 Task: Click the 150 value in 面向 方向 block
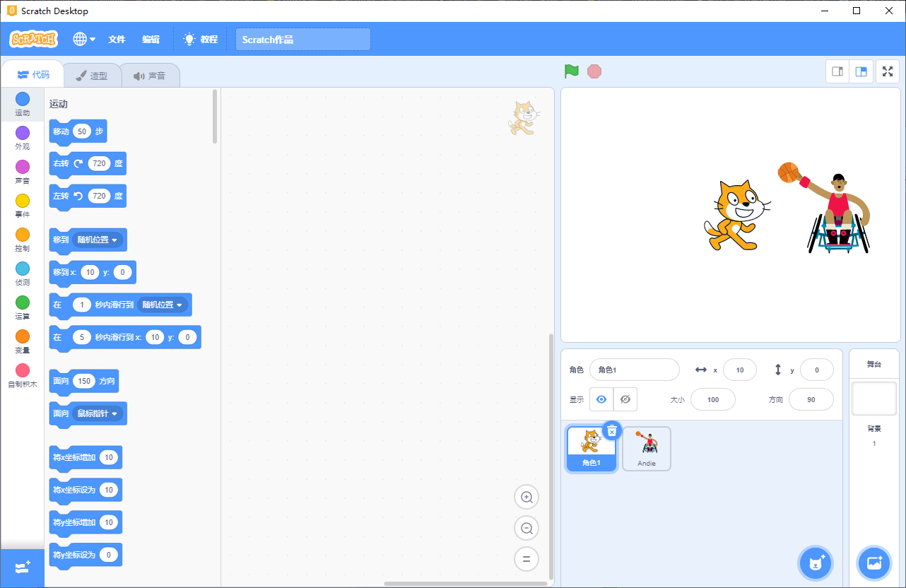84,381
